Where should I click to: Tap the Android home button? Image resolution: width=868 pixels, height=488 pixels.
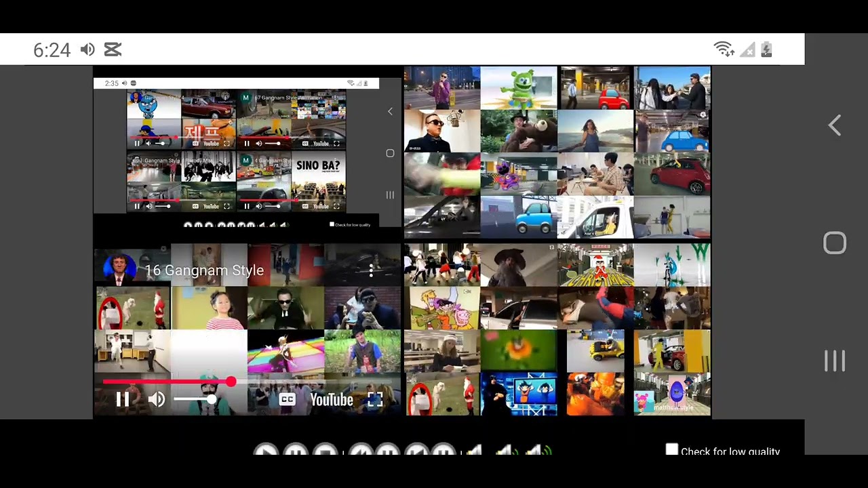pyautogui.click(x=835, y=243)
